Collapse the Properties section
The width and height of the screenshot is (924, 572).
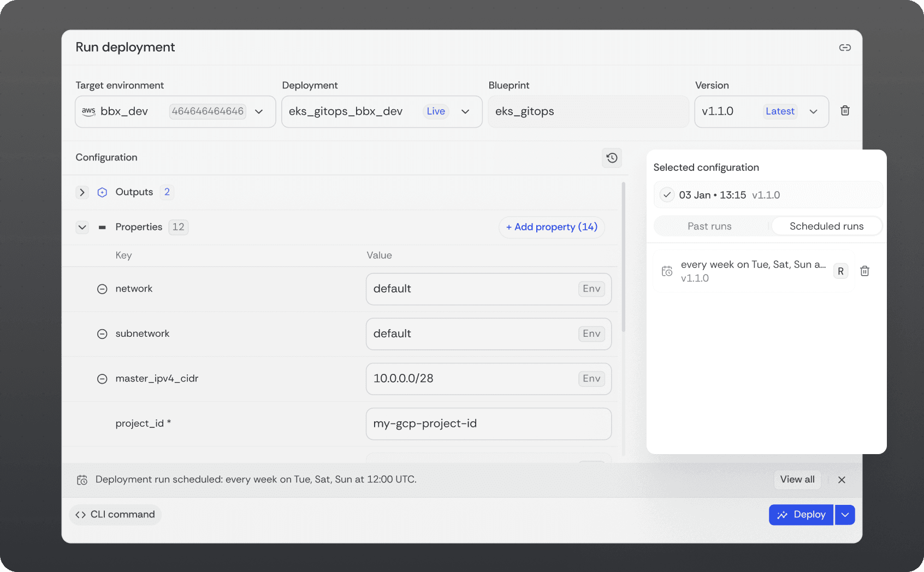[82, 227]
